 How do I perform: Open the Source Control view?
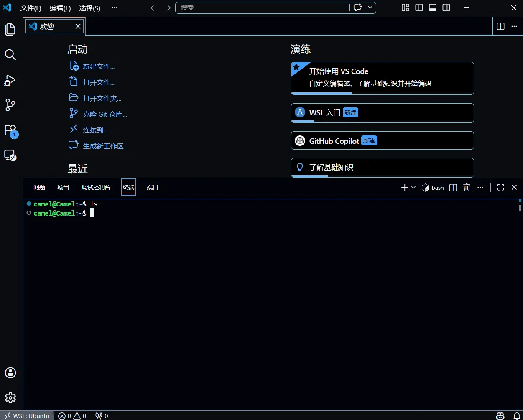click(10, 105)
